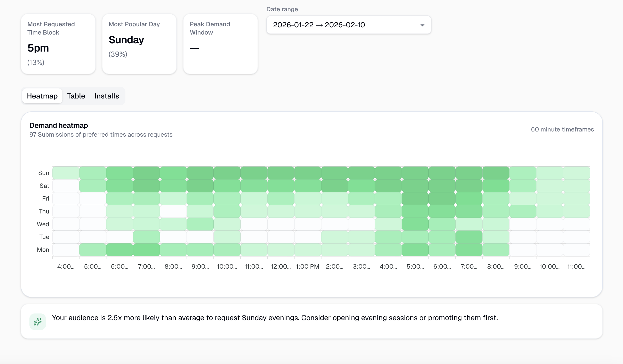Click Tuesday 7:00 PM heatmap cell

[x=469, y=237]
